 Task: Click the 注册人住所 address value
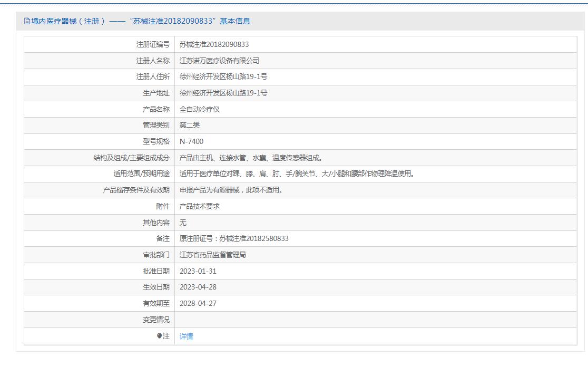[x=223, y=76]
